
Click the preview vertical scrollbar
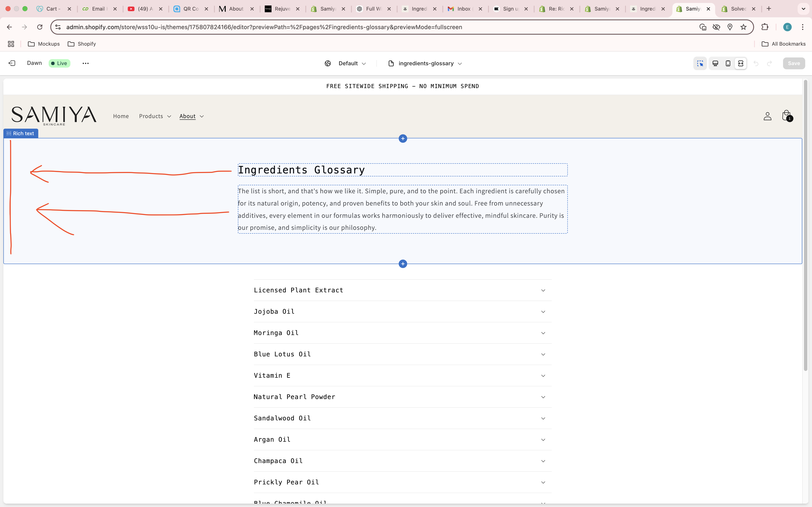[x=805, y=225]
